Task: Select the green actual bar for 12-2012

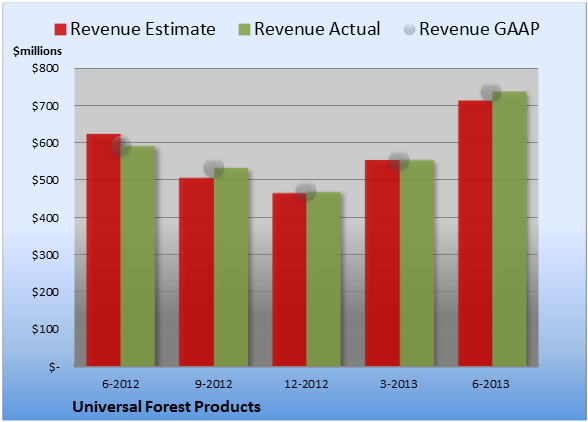Action: click(324, 279)
